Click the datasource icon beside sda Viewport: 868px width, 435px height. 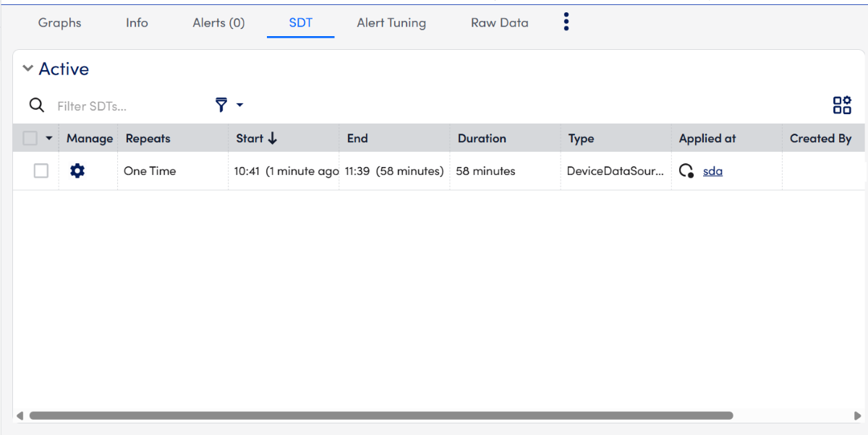pos(686,171)
